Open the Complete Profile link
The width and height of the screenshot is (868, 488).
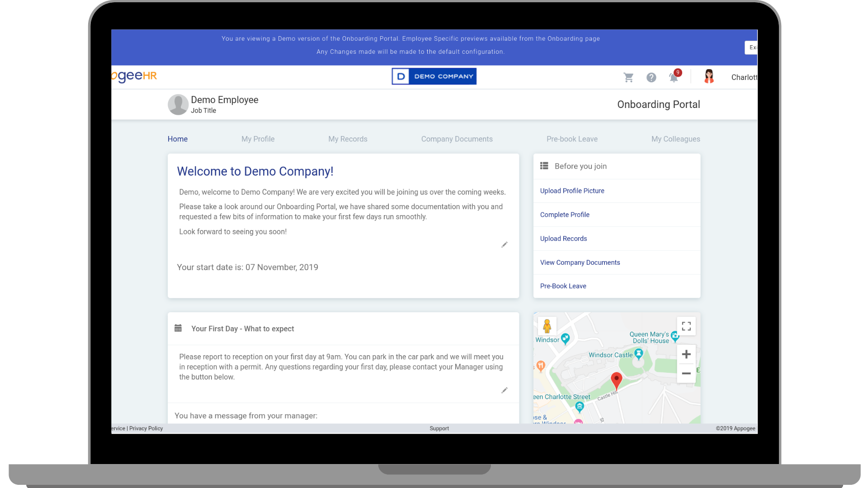click(x=565, y=215)
